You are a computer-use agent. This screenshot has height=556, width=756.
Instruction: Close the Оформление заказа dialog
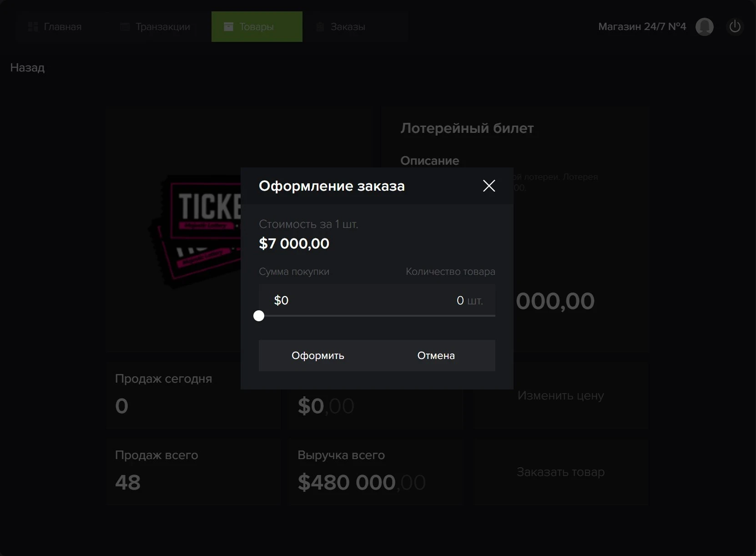click(x=489, y=186)
